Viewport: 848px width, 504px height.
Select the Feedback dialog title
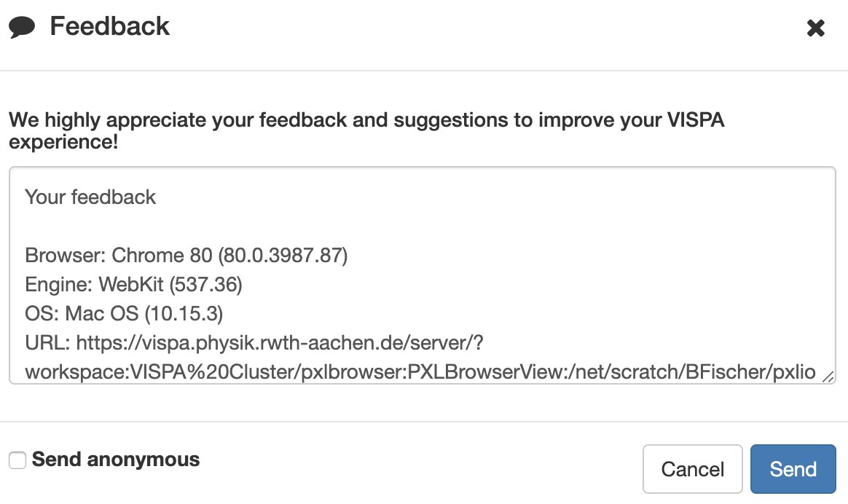[109, 25]
